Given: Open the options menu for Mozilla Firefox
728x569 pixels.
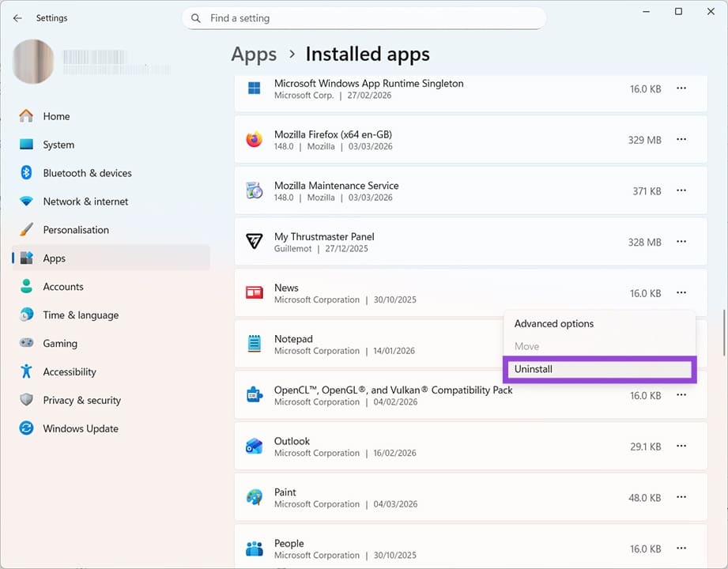Looking at the screenshot, I should coord(681,139).
